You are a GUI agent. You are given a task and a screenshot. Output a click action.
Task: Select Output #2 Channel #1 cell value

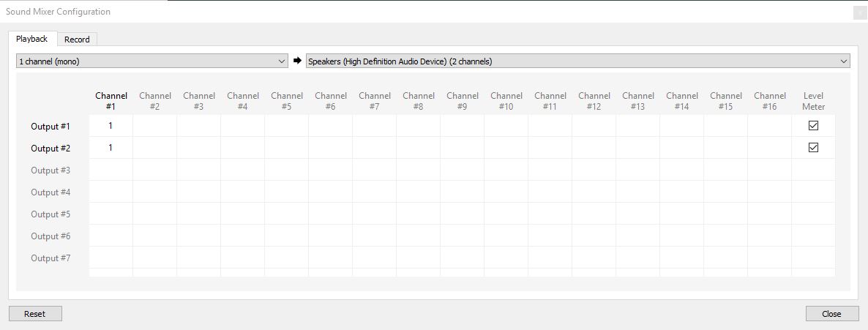click(x=111, y=148)
